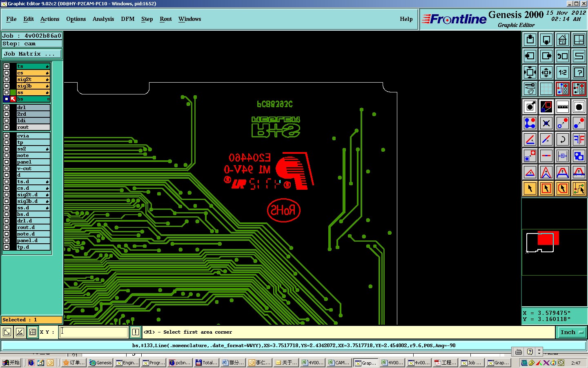Click the red color swatch of bs layer
Screen dimensions: 588x368
click(13, 99)
